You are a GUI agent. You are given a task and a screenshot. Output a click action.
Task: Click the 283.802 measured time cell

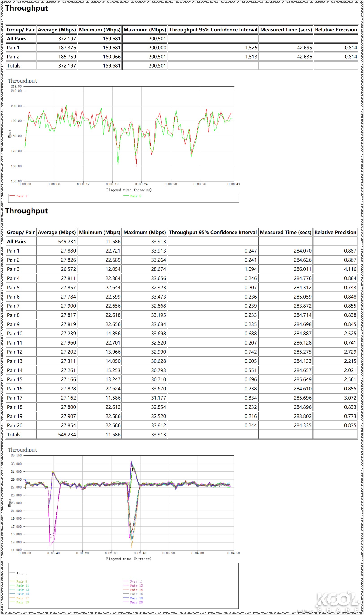click(x=286, y=417)
